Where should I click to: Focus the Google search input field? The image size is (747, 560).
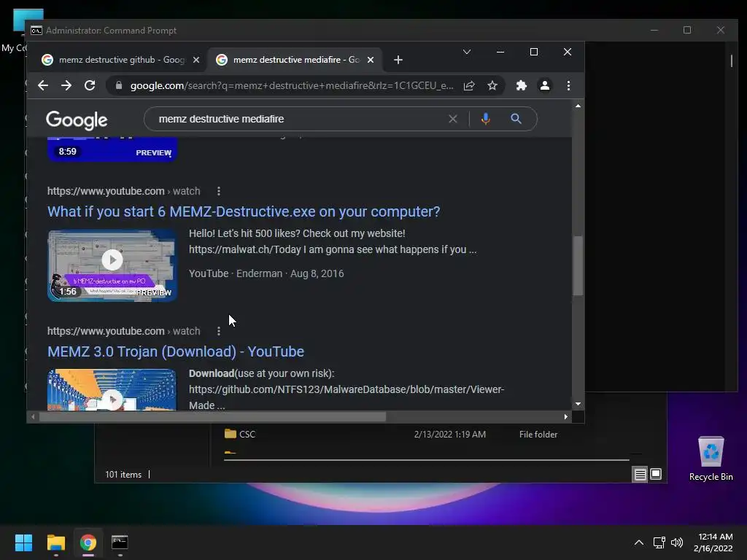[x=300, y=119]
